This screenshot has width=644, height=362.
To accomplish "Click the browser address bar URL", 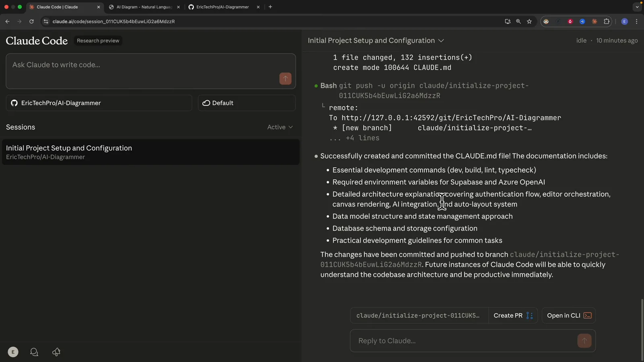I will (x=114, y=21).
